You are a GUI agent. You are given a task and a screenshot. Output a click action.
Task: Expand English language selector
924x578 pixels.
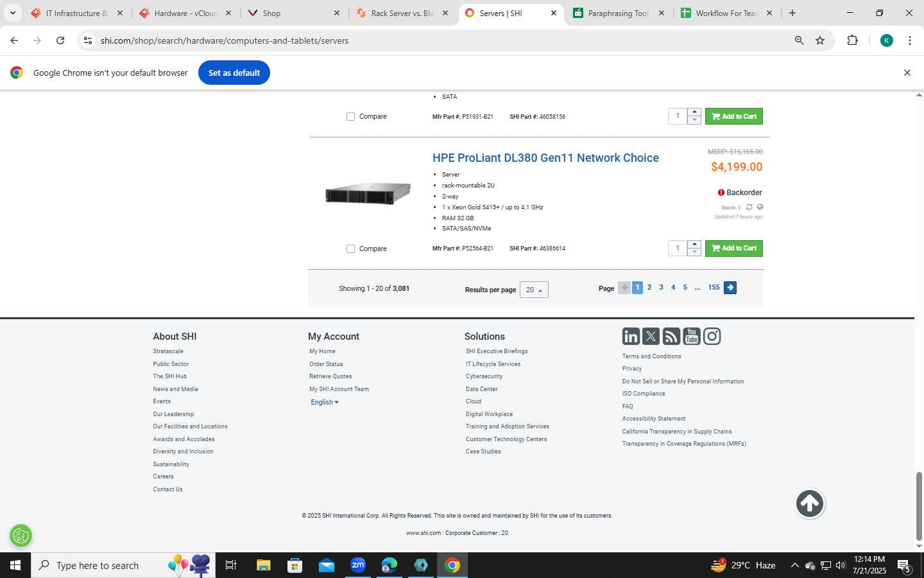(324, 402)
